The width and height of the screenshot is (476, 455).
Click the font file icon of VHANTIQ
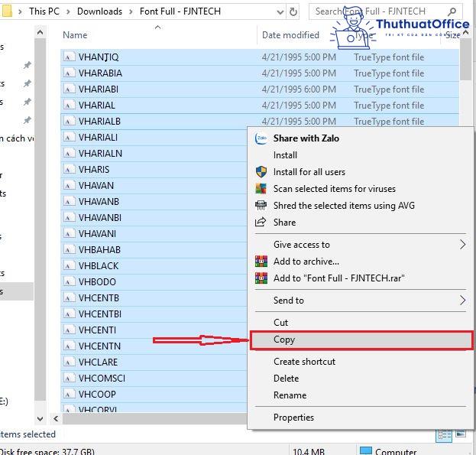click(69, 57)
